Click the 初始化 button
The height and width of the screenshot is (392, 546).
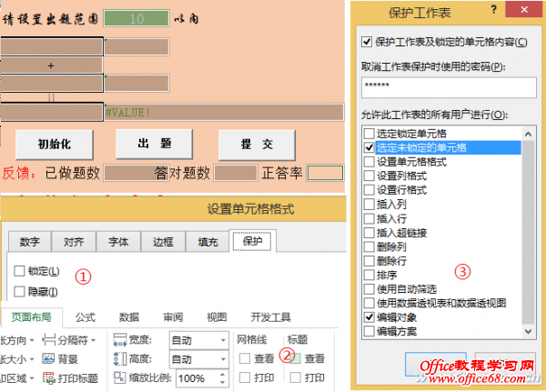point(55,145)
